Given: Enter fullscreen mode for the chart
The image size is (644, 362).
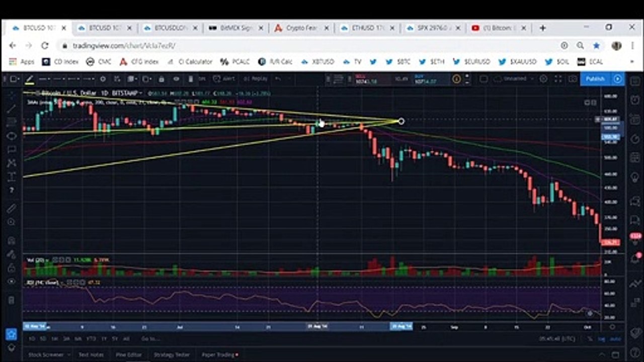Looking at the screenshot, I should (x=558, y=79).
